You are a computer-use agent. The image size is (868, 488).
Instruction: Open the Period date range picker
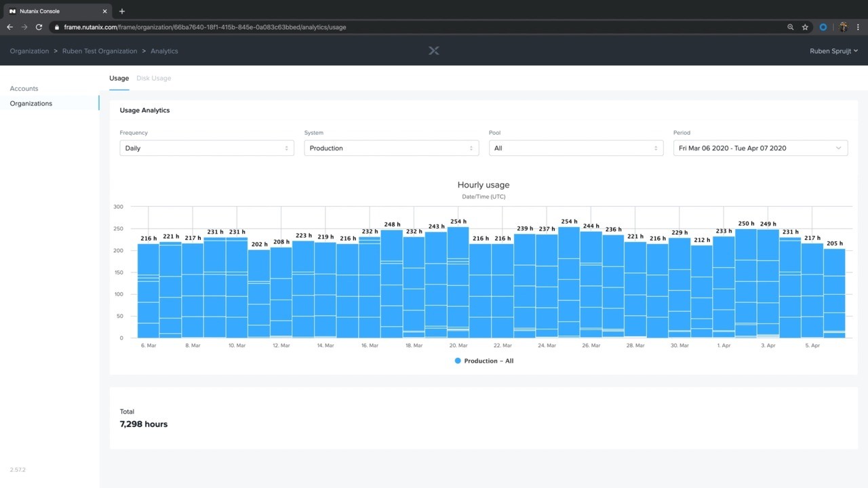pyautogui.click(x=760, y=148)
